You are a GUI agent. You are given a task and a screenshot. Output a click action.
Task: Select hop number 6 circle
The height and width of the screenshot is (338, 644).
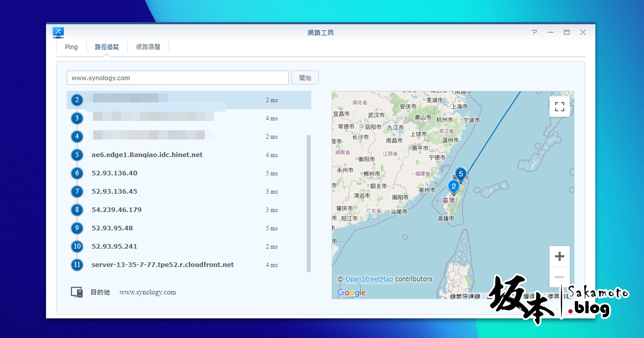(x=77, y=173)
